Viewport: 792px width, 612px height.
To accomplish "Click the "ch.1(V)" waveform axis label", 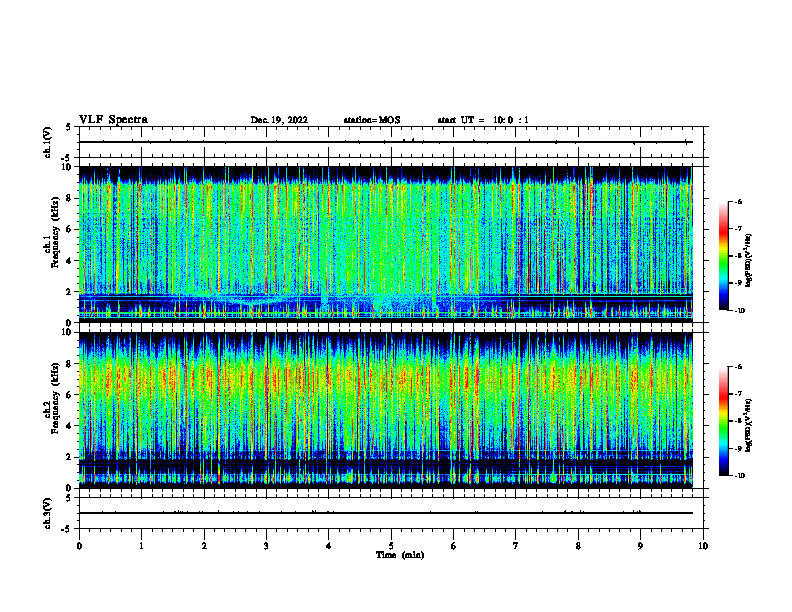I will 47,142.
